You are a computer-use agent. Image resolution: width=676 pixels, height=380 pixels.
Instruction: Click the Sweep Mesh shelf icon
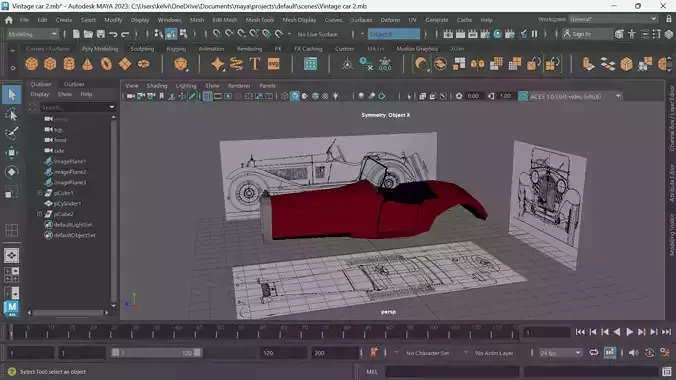tap(236, 64)
